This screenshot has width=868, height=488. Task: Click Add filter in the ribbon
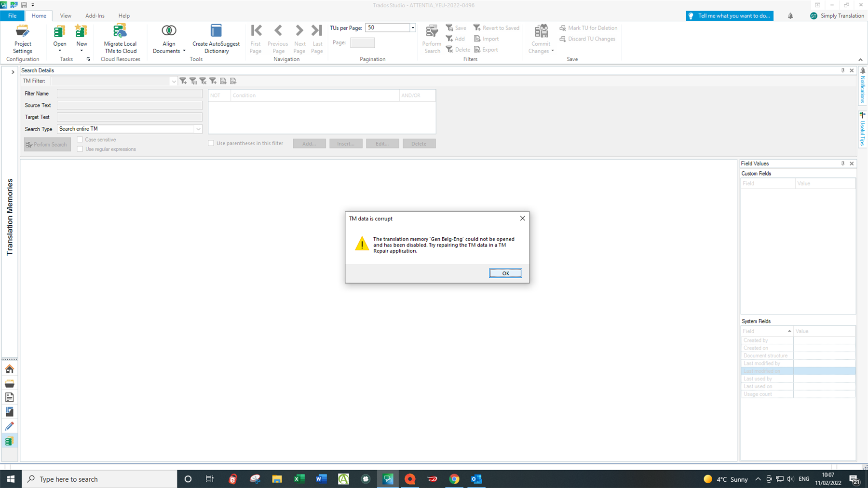tap(455, 39)
